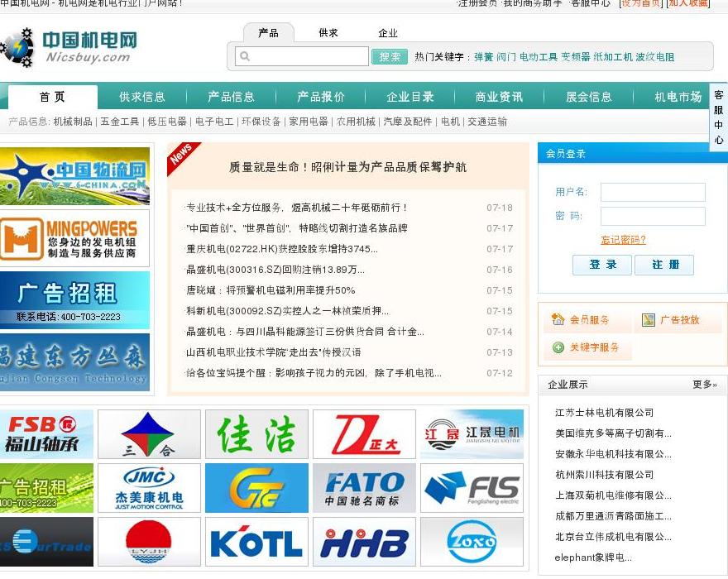Open the LYJH red circle logo
728x579 pixels.
tap(149, 542)
